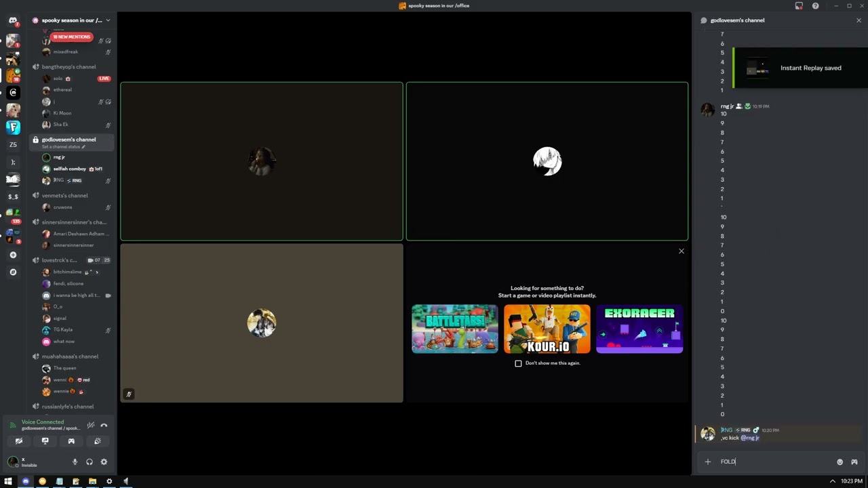Turn on camera in voice panel
The image size is (868, 488).
[19, 441]
